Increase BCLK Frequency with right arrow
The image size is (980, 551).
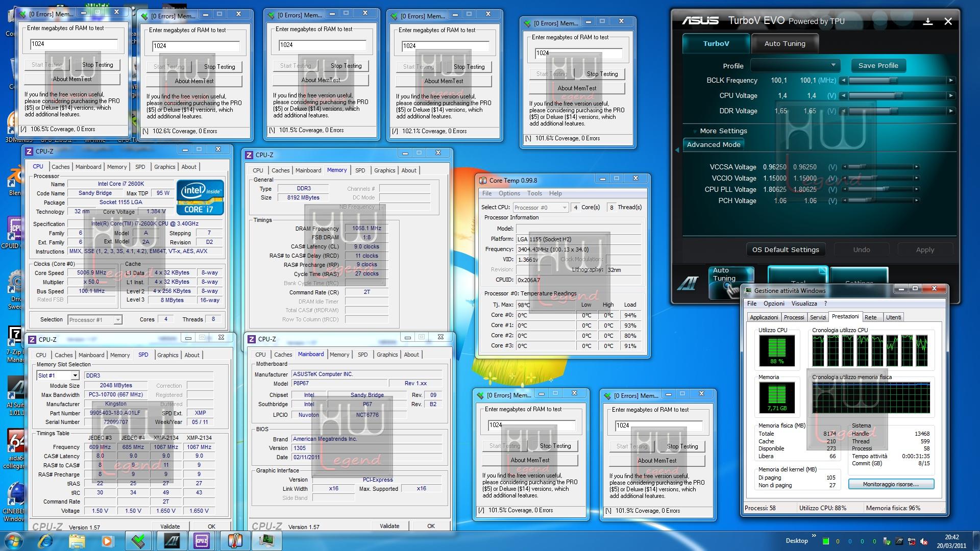pyautogui.click(x=951, y=80)
